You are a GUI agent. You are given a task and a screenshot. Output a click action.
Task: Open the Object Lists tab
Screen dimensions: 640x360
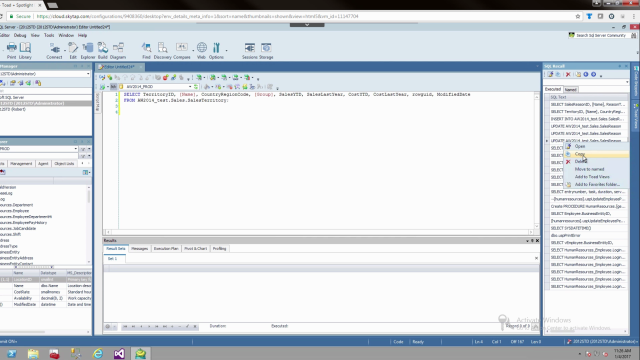[x=64, y=164]
